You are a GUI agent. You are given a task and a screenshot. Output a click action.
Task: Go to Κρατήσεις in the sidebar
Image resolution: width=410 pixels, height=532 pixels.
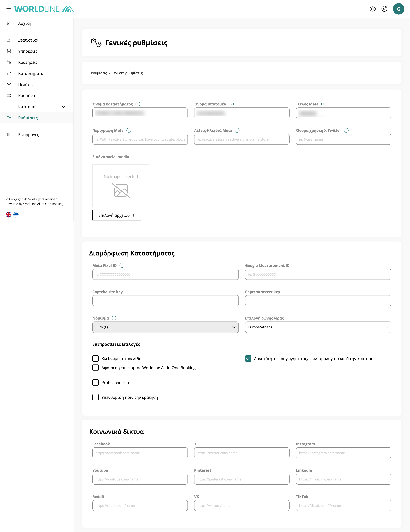[x=28, y=62]
